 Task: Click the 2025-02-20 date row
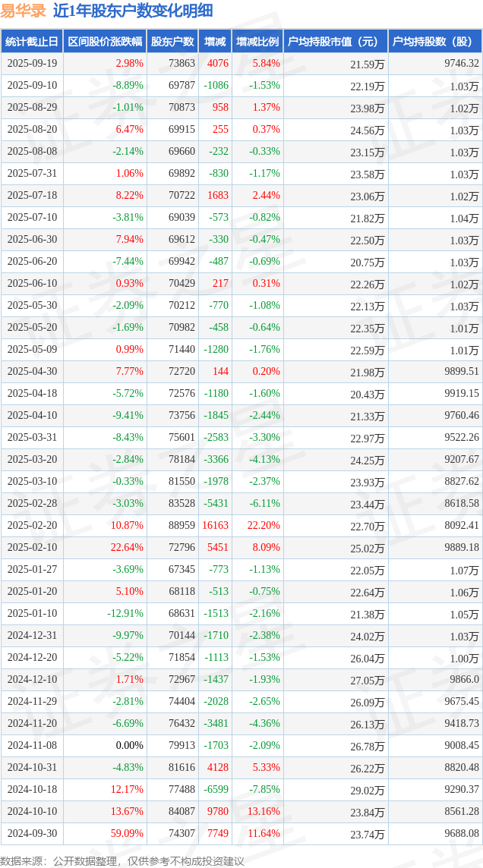32,526
